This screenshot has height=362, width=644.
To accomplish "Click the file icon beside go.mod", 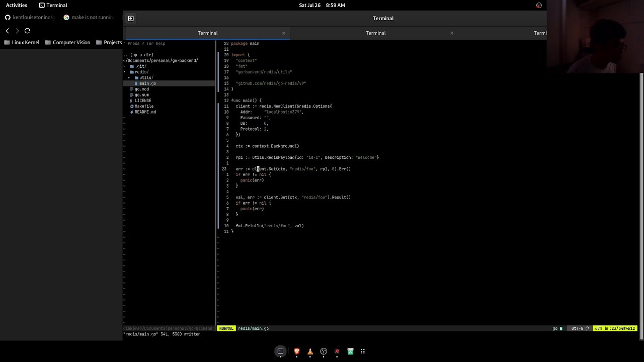I will tap(132, 89).
